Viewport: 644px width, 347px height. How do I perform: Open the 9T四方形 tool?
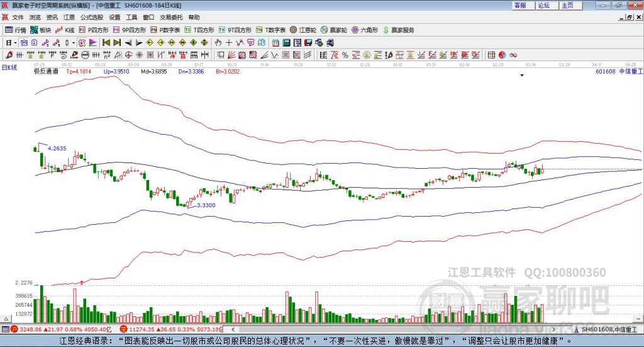coord(235,30)
